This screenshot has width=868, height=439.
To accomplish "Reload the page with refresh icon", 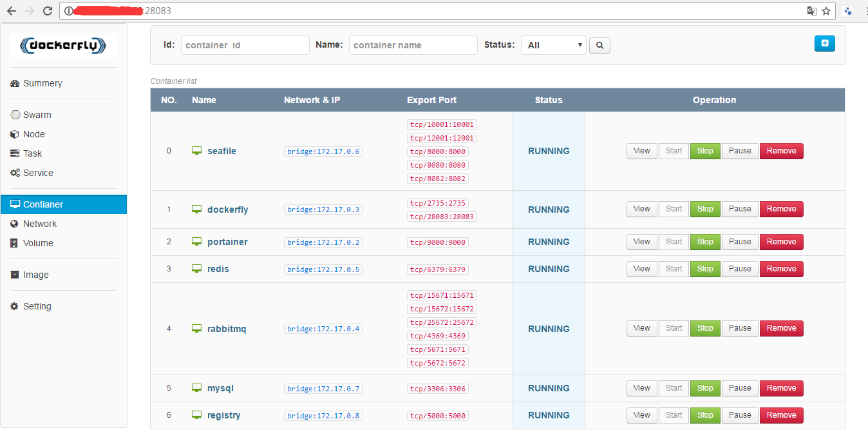I will (x=47, y=11).
